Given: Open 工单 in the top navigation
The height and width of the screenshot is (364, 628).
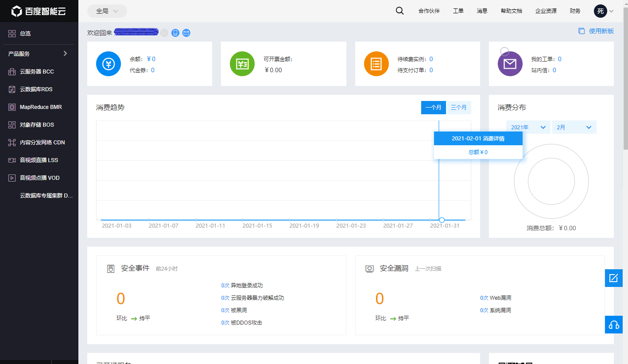Looking at the screenshot, I should [458, 11].
